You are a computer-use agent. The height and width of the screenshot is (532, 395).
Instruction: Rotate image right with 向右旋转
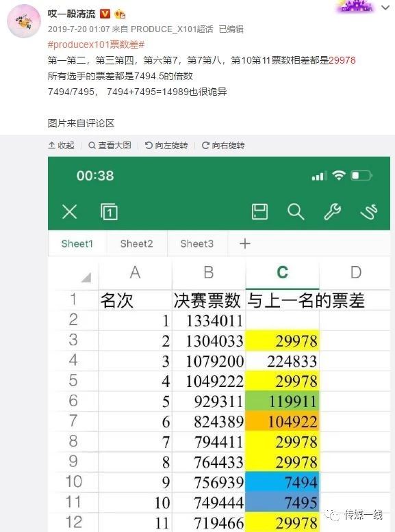[223, 145]
